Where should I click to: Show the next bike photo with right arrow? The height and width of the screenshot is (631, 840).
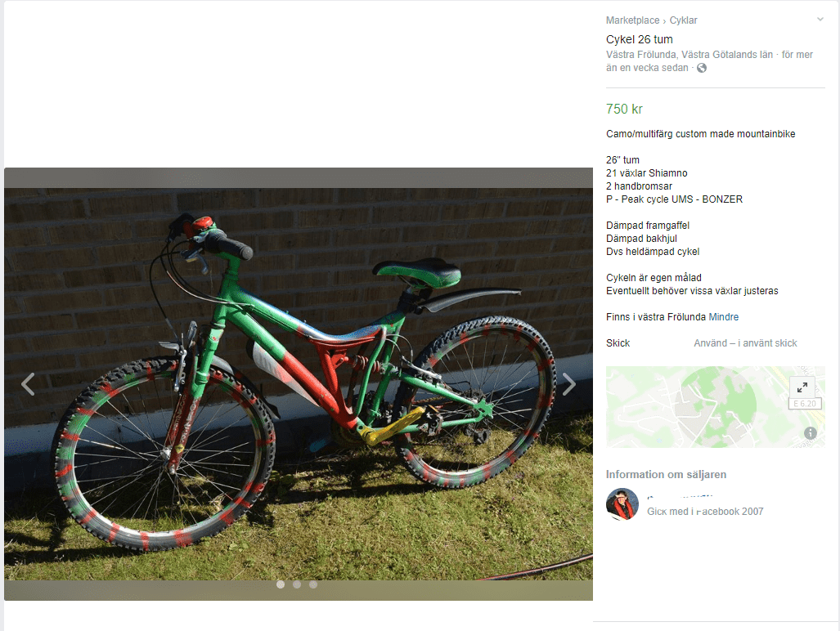[x=569, y=383]
